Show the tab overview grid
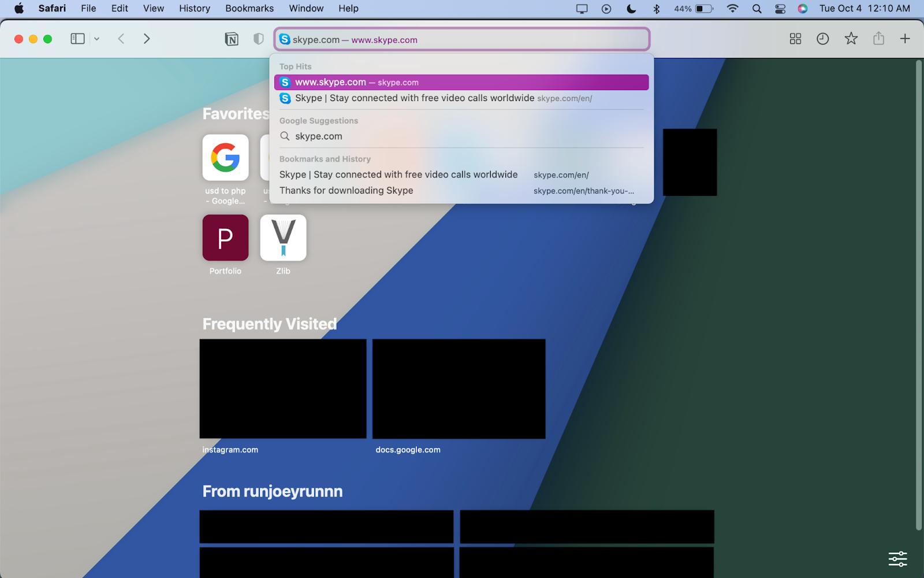924x578 pixels. coord(795,39)
